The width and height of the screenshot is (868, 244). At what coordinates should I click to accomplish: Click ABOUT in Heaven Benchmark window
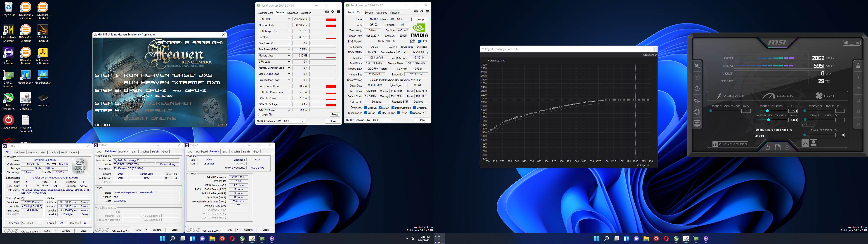click(x=103, y=125)
